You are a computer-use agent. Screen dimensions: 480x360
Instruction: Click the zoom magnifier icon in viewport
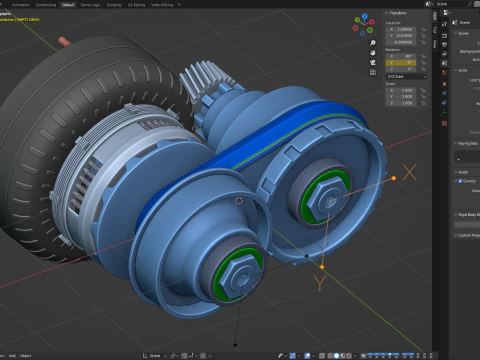pyautogui.click(x=373, y=43)
